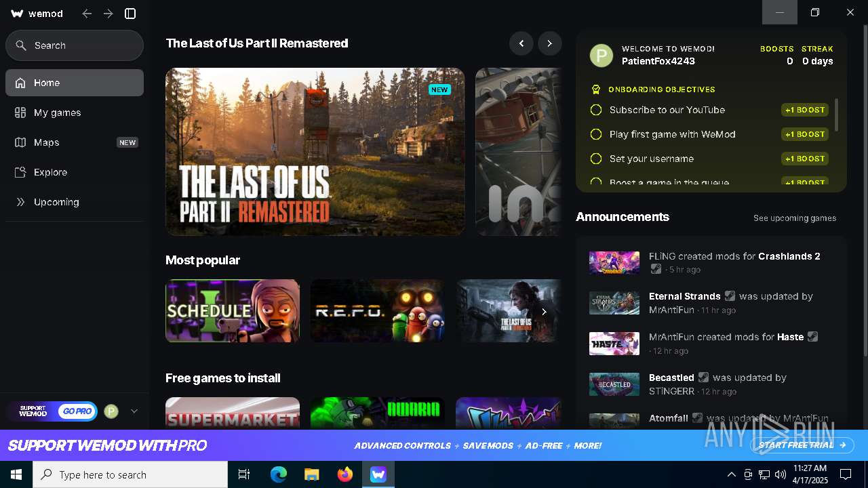The height and width of the screenshot is (488, 868).
Task: Click the Most popular heading
Action: tap(203, 260)
